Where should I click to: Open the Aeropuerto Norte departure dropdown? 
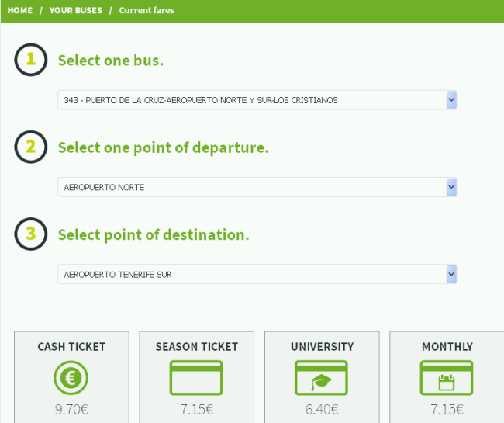(x=257, y=187)
